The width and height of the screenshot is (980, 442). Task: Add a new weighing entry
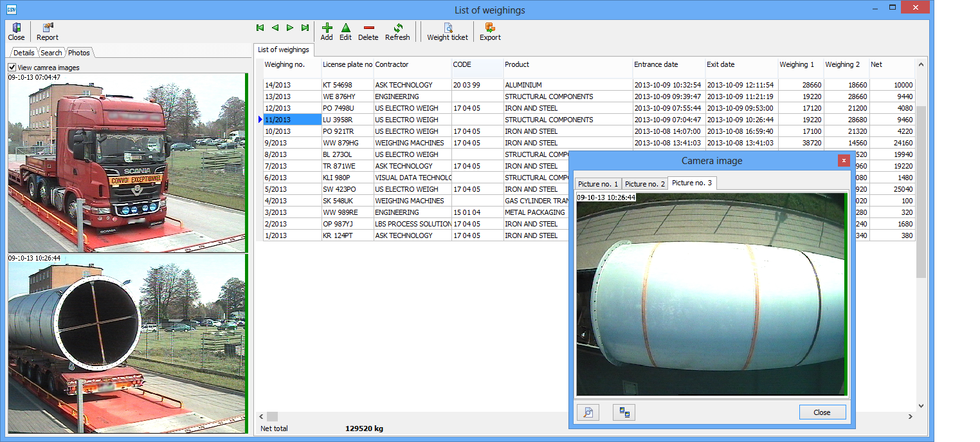click(x=327, y=31)
